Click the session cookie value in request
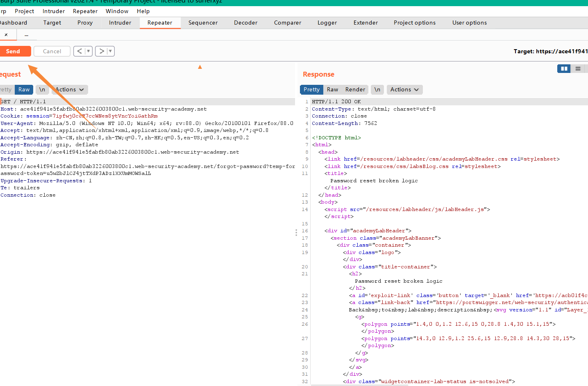 105,116
